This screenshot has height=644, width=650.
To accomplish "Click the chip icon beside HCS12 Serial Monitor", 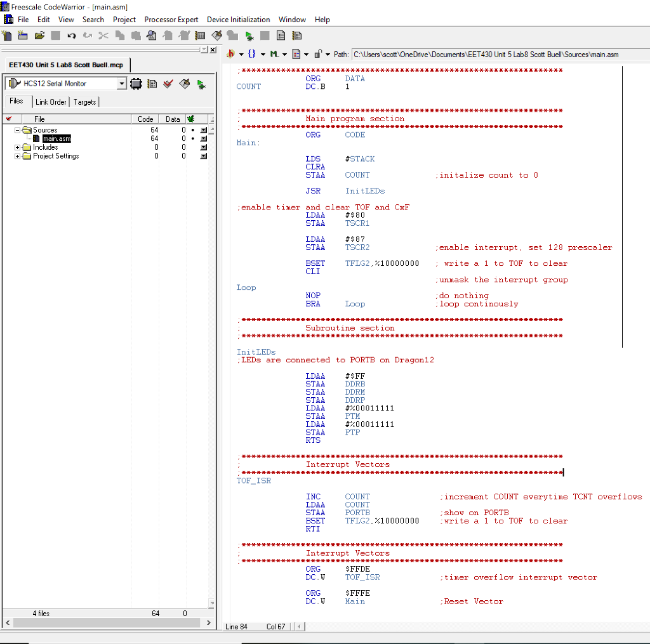I will click(136, 84).
